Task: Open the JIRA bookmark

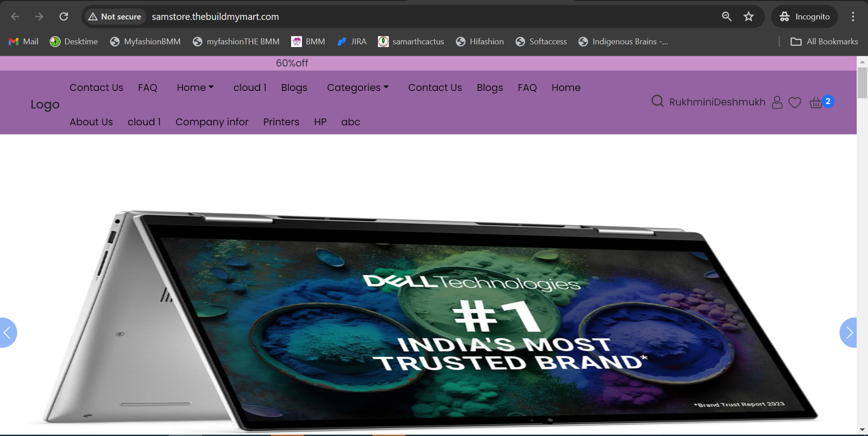Action: [352, 42]
